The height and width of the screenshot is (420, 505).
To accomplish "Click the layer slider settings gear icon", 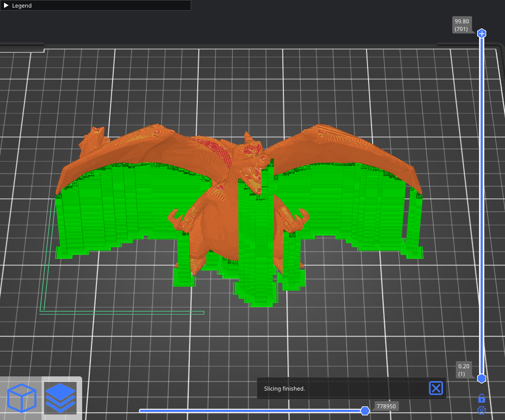I will (x=482, y=410).
